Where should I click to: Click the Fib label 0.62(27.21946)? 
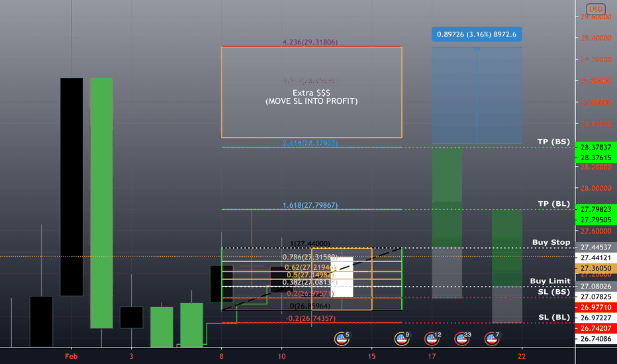click(310, 267)
